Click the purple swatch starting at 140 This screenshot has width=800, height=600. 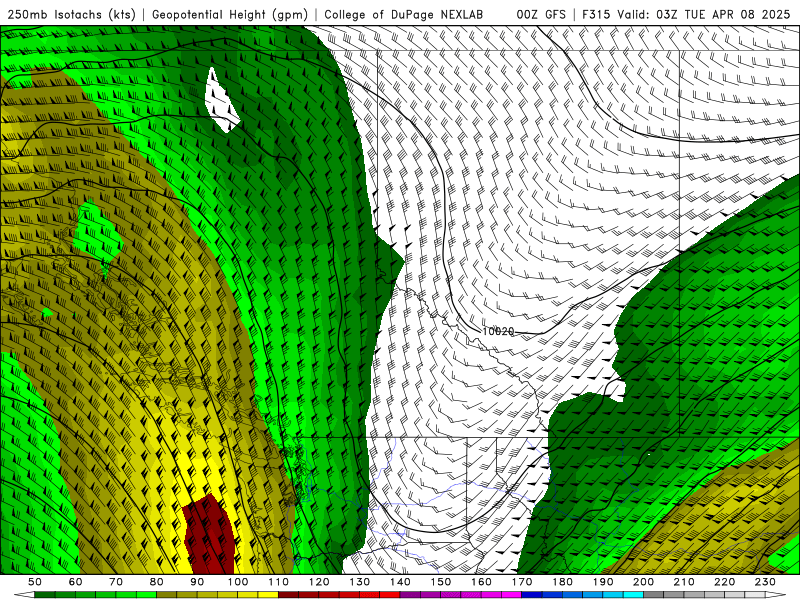pyautogui.click(x=410, y=595)
